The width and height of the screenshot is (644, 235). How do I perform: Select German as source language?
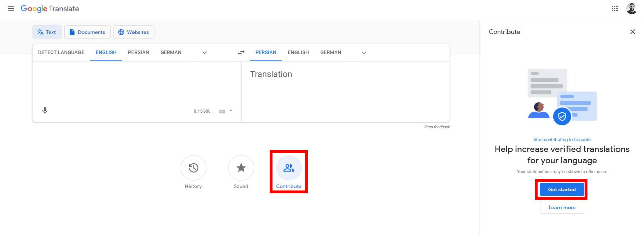coord(171,53)
